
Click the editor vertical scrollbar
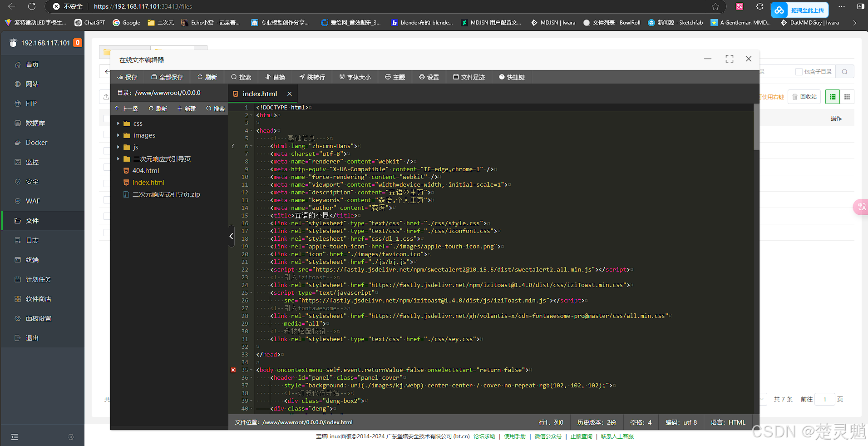[x=756, y=127]
